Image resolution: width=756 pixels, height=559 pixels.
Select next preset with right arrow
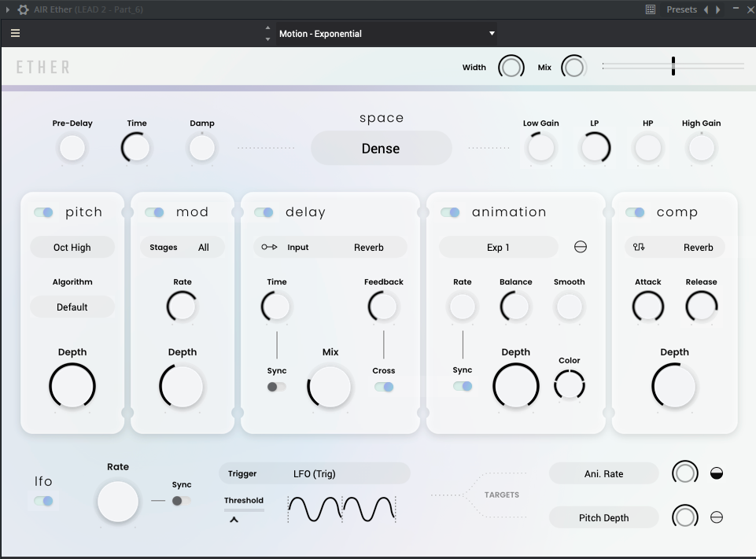click(x=718, y=9)
